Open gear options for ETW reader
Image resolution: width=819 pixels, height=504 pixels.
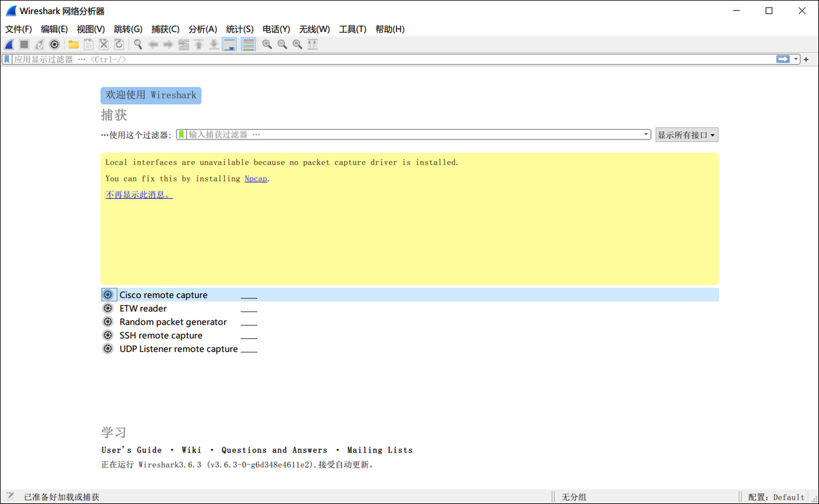pos(108,308)
